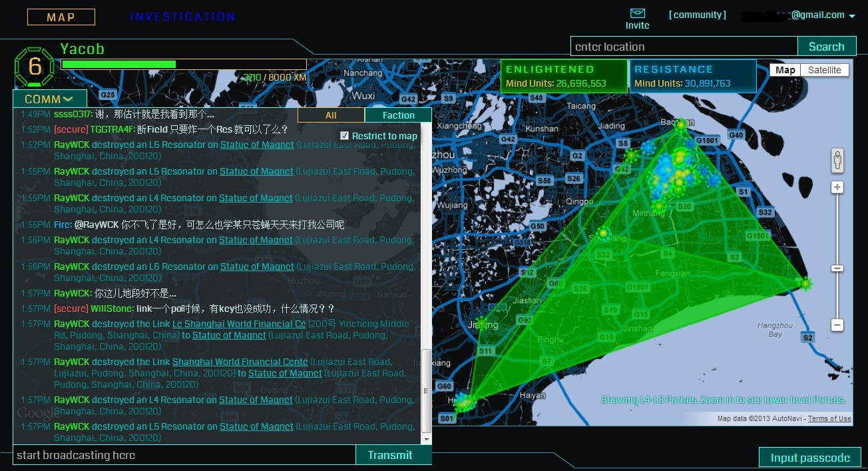The width and height of the screenshot is (868, 471).
Task: Zoom in with map plus button
Action: (837, 188)
